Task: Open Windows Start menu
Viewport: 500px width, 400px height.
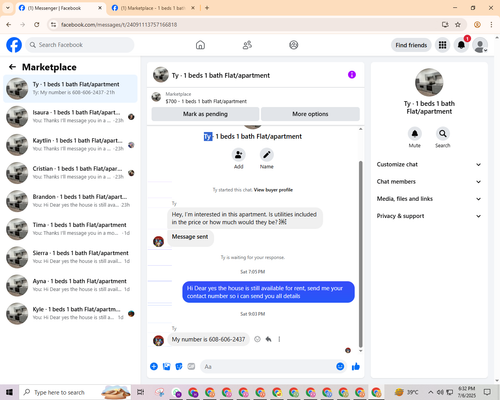Action: pos(9,392)
